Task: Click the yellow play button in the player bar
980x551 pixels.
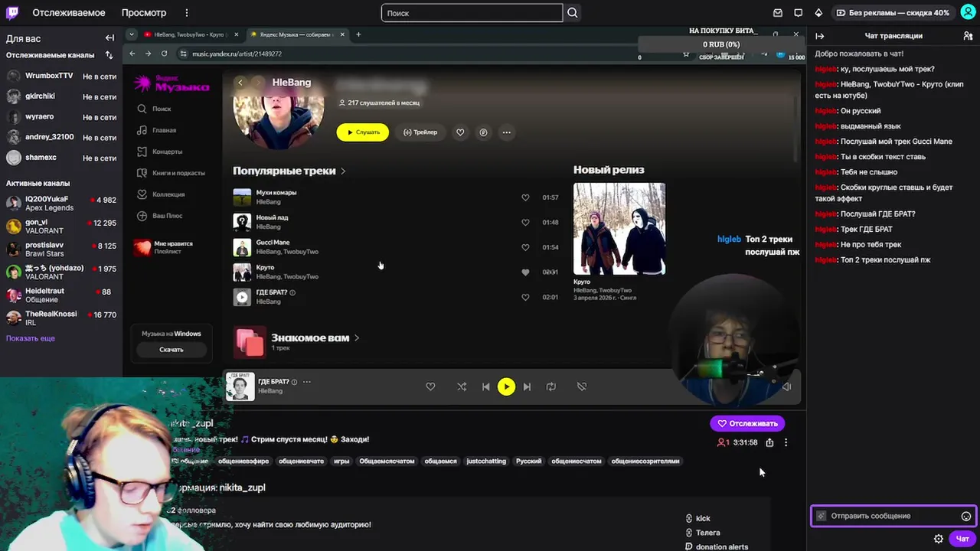Action: pyautogui.click(x=506, y=386)
